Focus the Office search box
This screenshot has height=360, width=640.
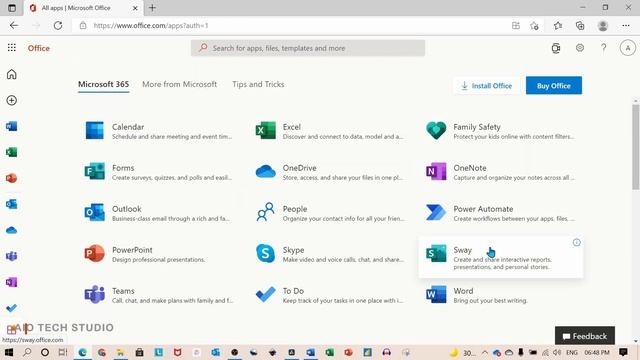(x=308, y=48)
